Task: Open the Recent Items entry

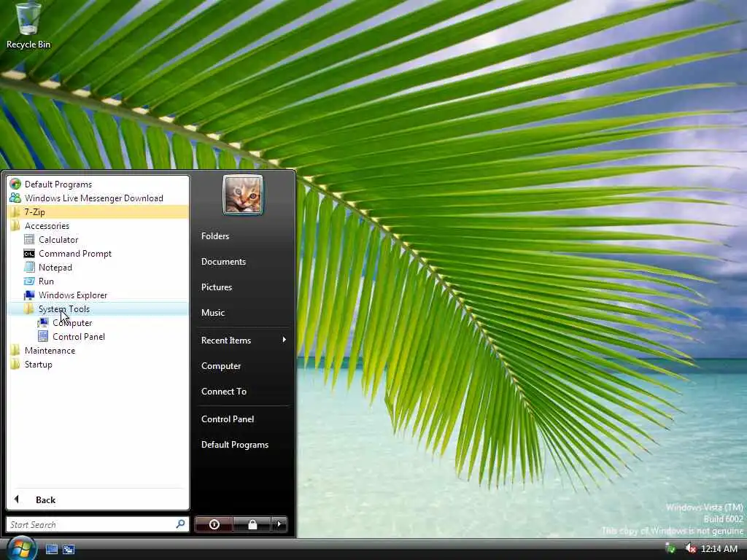Action: 243,340
